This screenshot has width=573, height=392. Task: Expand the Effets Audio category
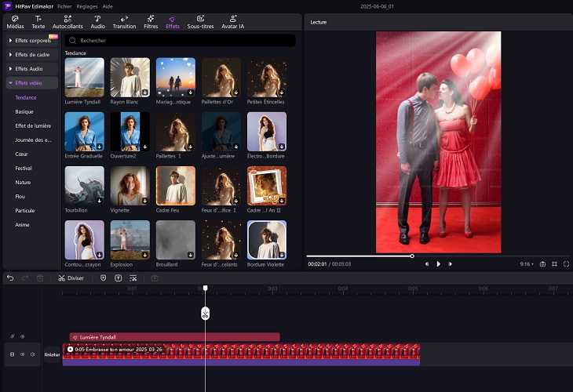point(32,69)
